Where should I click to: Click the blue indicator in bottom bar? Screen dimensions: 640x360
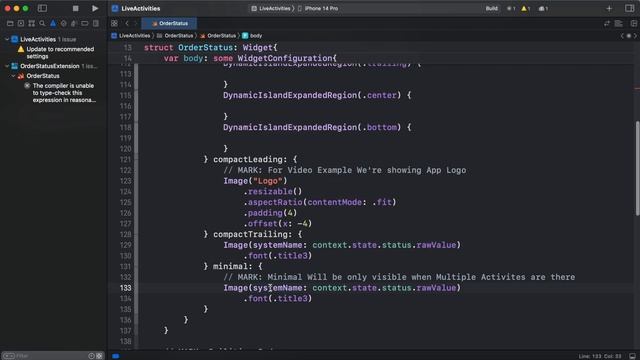tap(116, 356)
